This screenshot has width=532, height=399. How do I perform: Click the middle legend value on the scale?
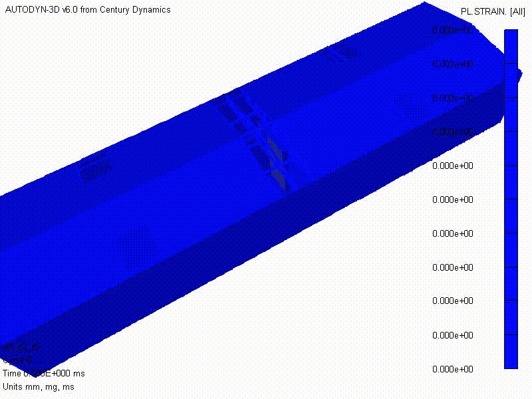[452, 199]
